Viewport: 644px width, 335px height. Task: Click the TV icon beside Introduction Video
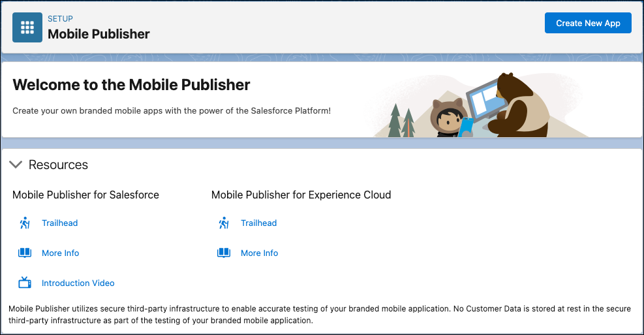click(x=25, y=282)
